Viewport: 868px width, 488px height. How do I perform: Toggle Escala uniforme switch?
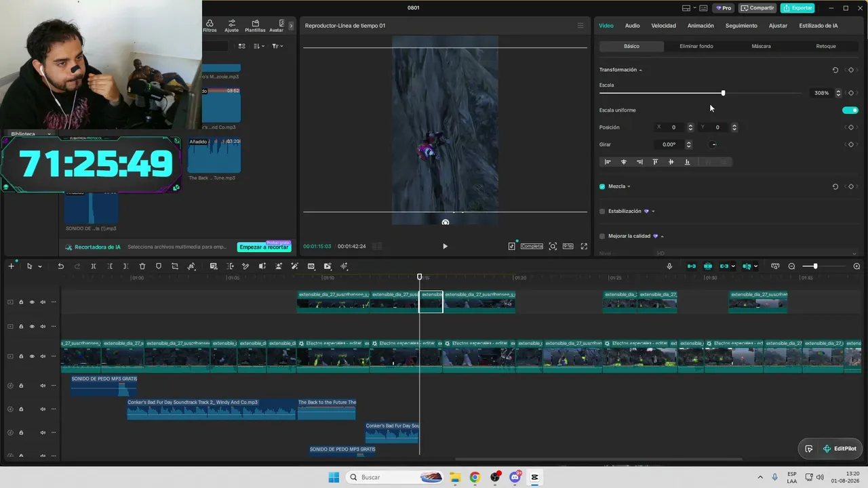point(850,110)
